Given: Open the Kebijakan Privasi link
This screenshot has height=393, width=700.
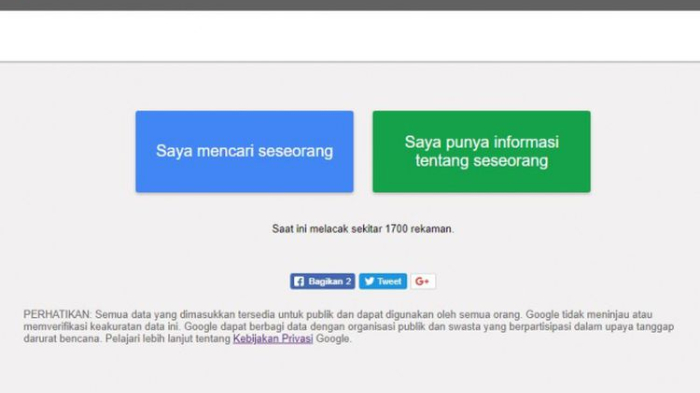Looking at the screenshot, I should (x=273, y=339).
